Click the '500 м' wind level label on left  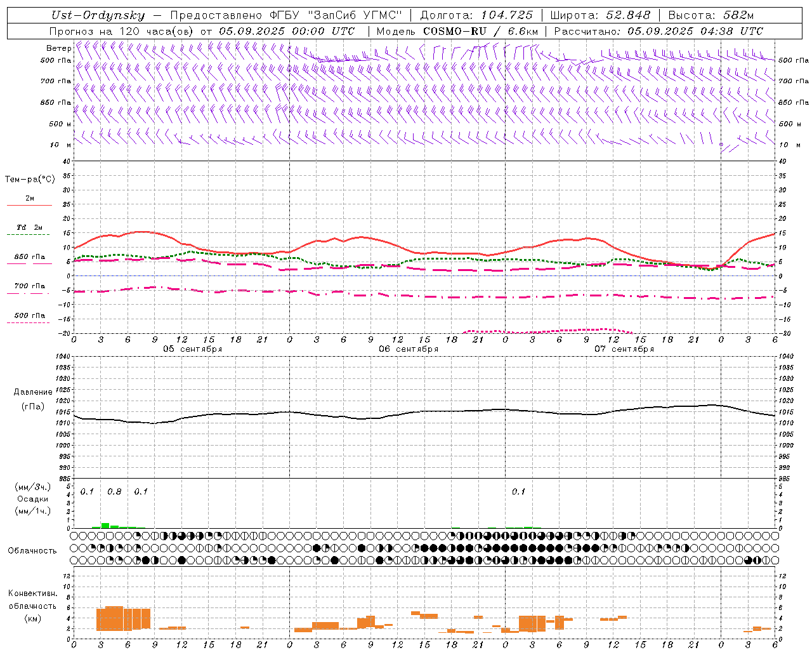(x=61, y=124)
